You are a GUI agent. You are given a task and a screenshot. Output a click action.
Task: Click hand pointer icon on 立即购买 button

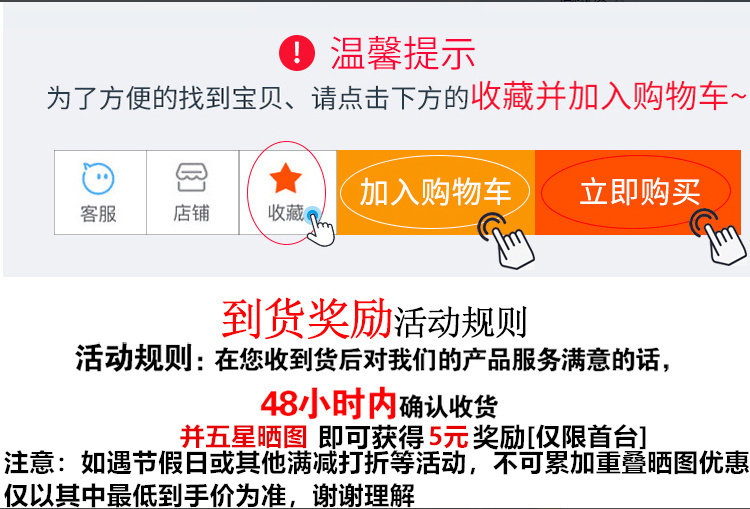tap(718, 236)
